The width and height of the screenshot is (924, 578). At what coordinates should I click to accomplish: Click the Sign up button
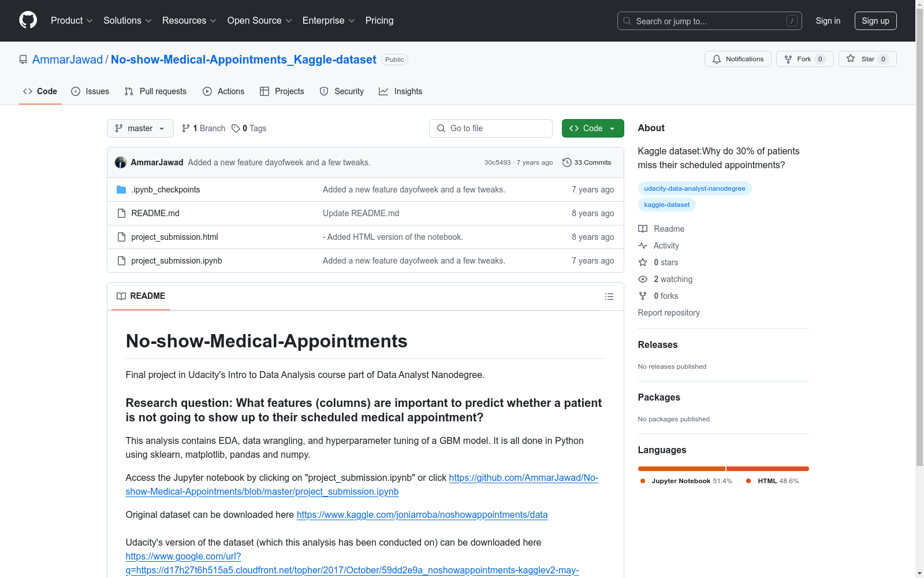[x=875, y=21]
